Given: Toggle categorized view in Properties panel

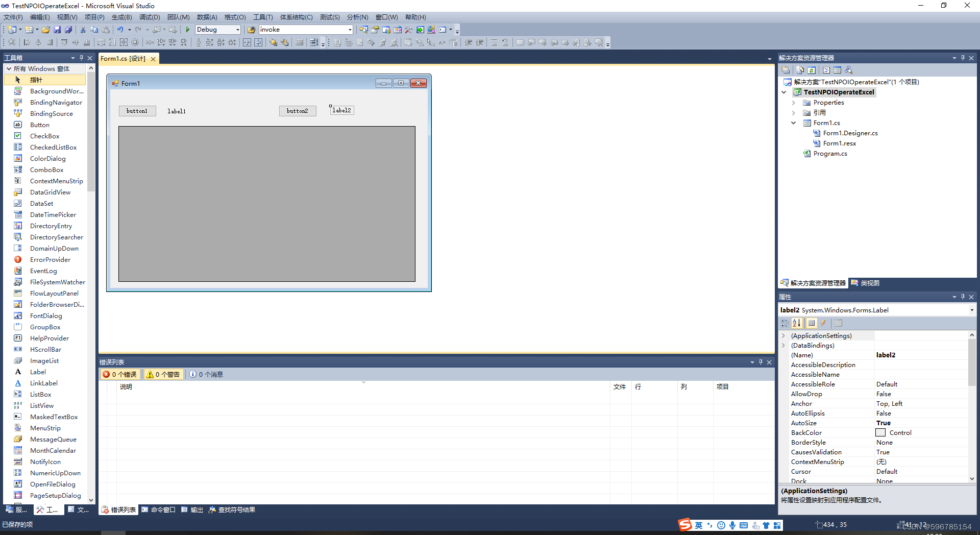Looking at the screenshot, I should 785,323.
